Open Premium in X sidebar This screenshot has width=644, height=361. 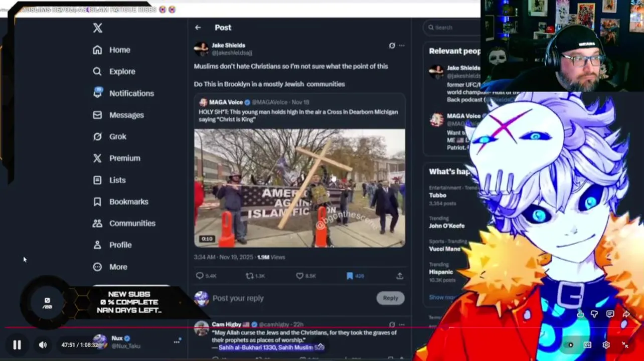(x=116, y=158)
